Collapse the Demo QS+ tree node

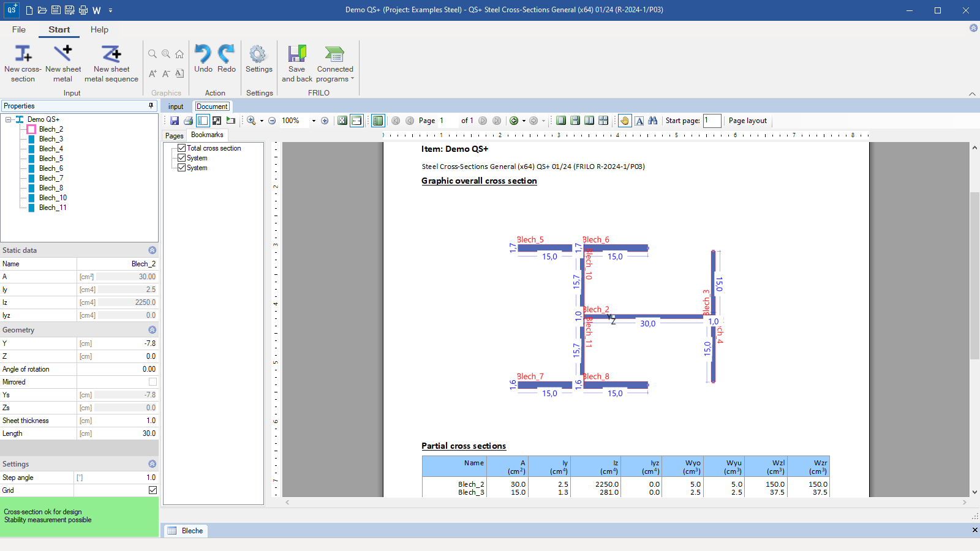pyautogui.click(x=9, y=119)
